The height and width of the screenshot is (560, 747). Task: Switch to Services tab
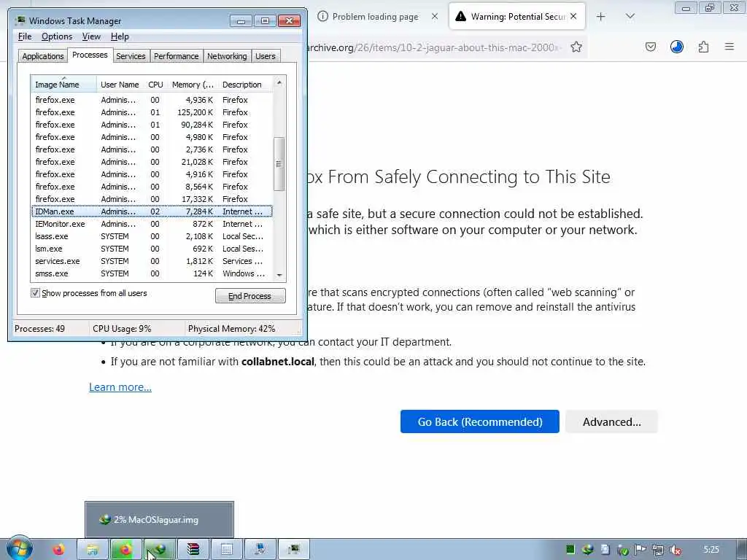click(131, 56)
